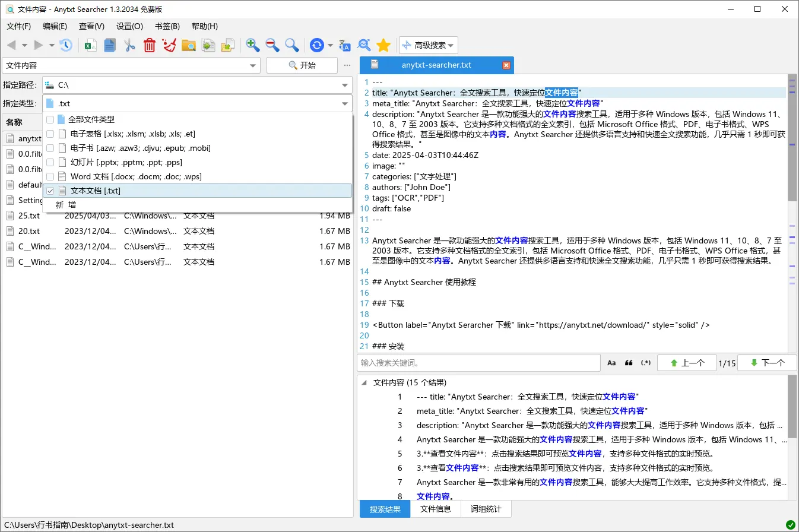Switch to the 词组统计 tab

point(486,509)
